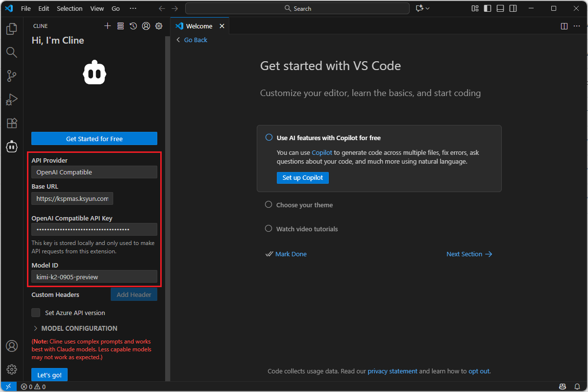Open API Provider dropdown
This screenshot has width=588, height=392.
point(94,172)
